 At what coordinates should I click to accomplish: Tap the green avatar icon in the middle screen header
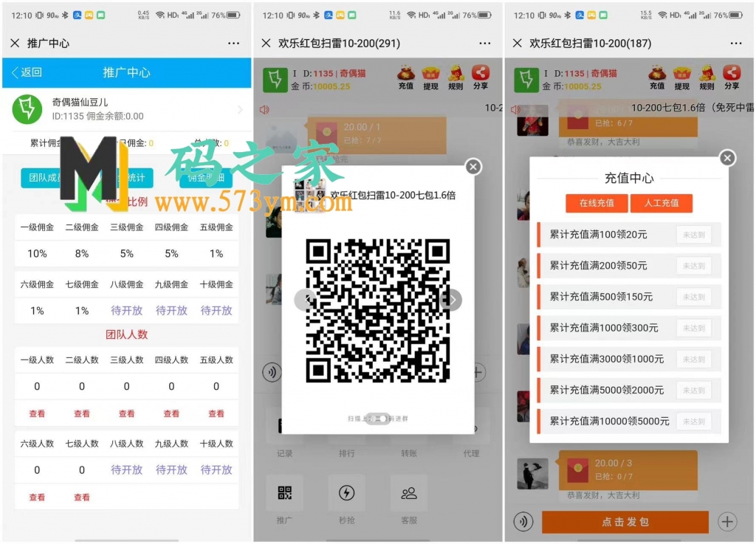coord(275,80)
